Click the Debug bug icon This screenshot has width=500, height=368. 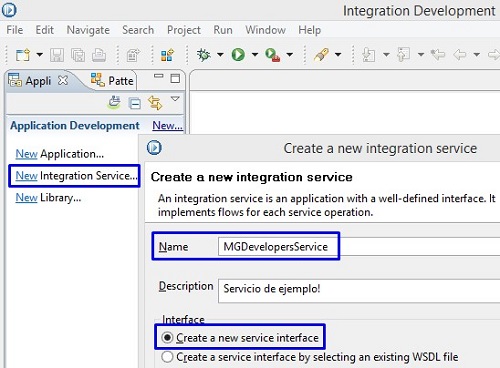click(x=203, y=54)
